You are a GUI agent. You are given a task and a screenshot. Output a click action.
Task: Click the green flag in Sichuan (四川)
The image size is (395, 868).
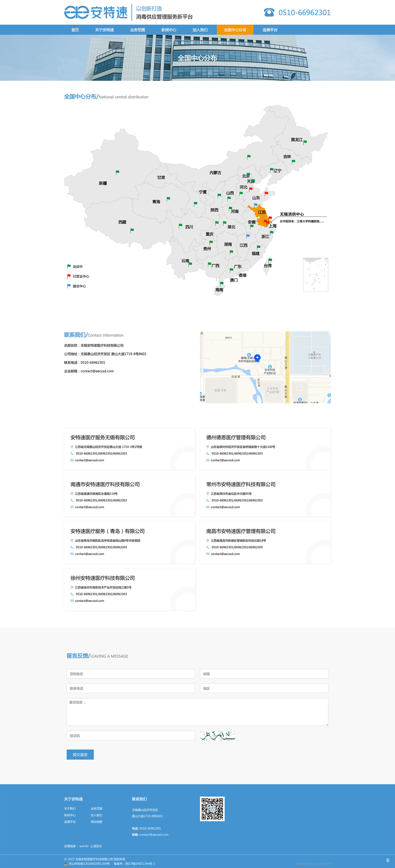tap(180, 225)
